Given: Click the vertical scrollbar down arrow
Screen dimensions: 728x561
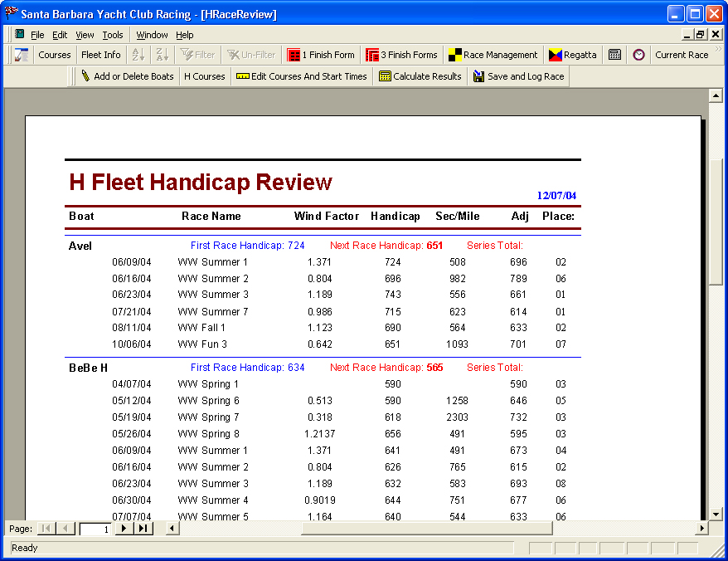Looking at the screenshot, I should point(716,515).
